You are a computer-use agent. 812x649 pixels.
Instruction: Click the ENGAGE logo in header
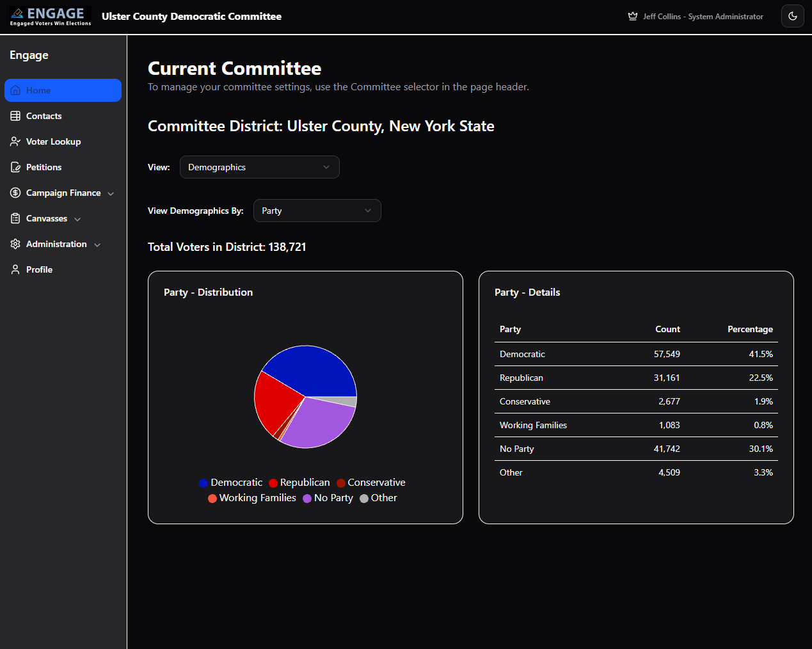[x=51, y=17]
